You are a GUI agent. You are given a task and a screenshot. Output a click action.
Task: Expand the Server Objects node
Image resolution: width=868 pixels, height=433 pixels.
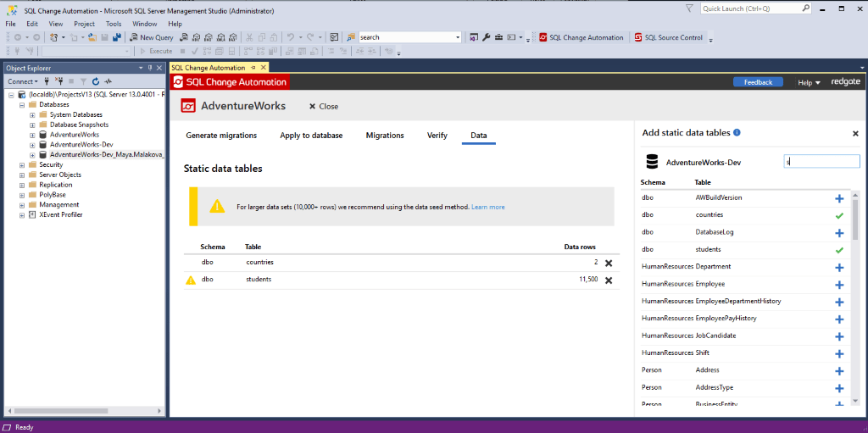(22, 175)
